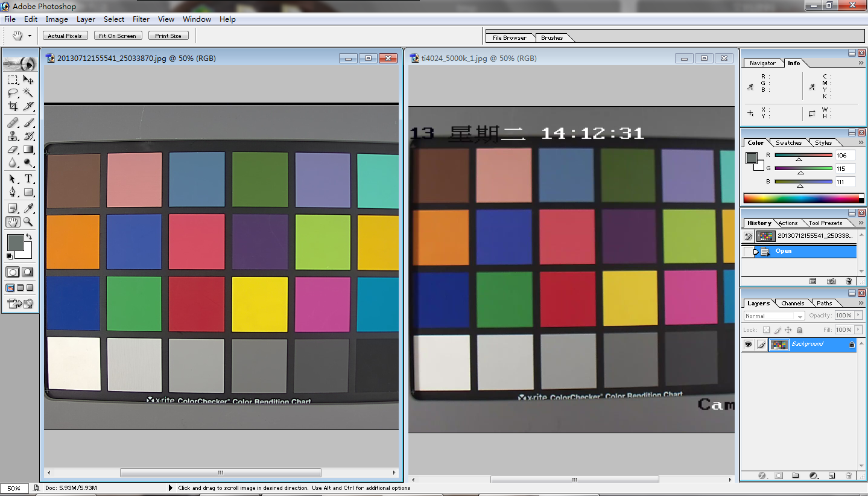Click the Fit On Screen button
This screenshot has width=868, height=496.
118,36
